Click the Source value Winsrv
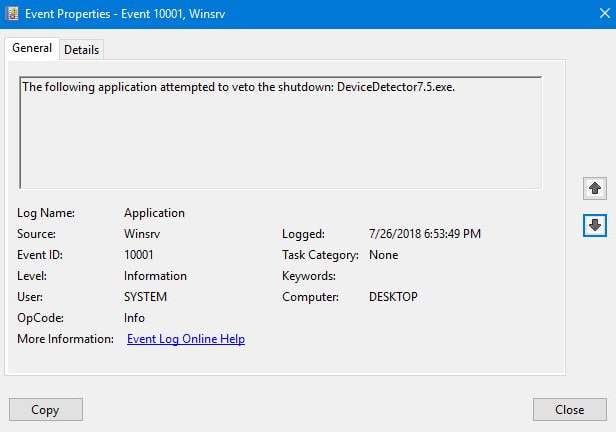This screenshot has height=432, width=616. tap(142, 234)
